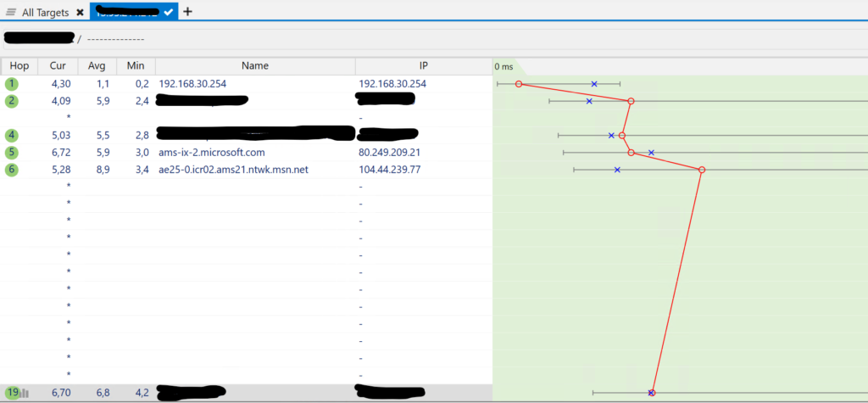Select the hop 4 green circle icon
The height and width of the screenshot is (403, 868).
[x=11, y=136]
